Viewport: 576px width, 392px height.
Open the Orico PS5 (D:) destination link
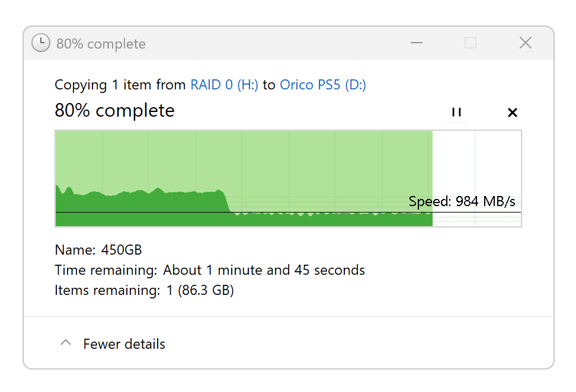(322, 85)
